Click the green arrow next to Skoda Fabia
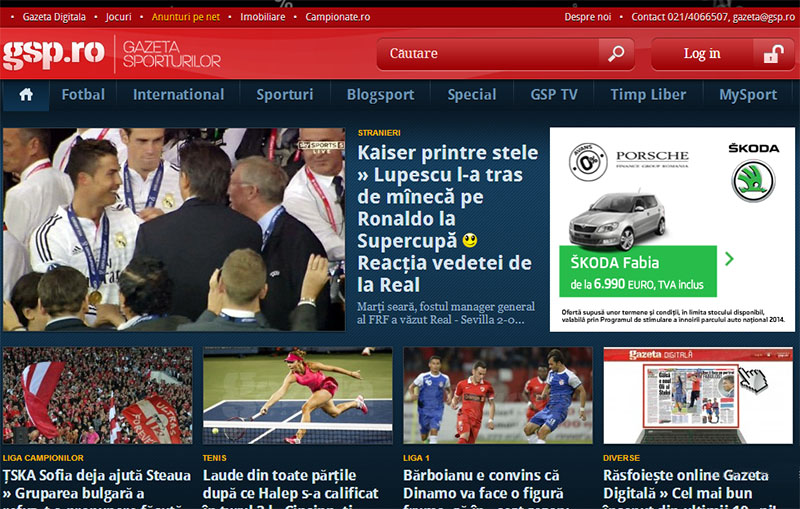800x509 pixels. pos(729,259)
